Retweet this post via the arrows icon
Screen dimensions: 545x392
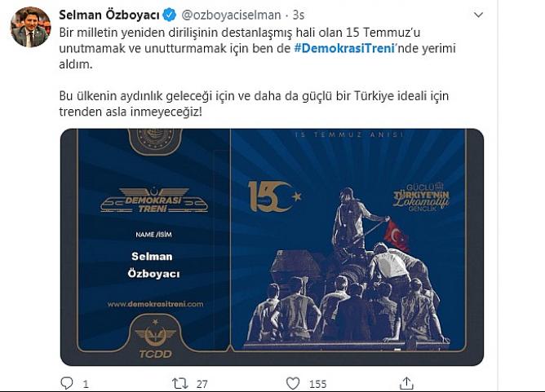tap(180, 383)
